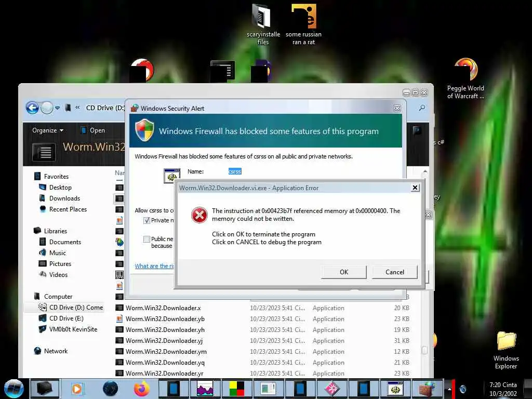532x399 pixels.
Task: Select VM0b0t KevinSite in navigation pane
Action: pyautogui.click(x=68, y=329)
